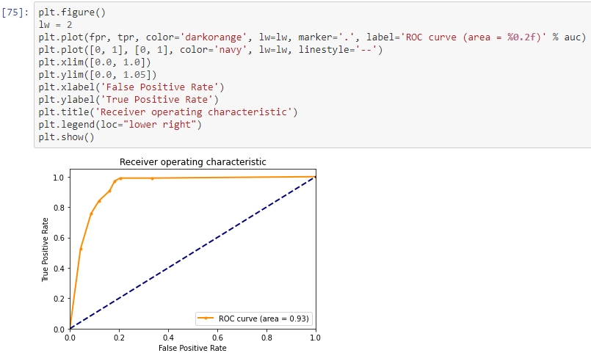Click the cell prompt [75]:
Screen dimensions: 591x364
tap(15, 12)
